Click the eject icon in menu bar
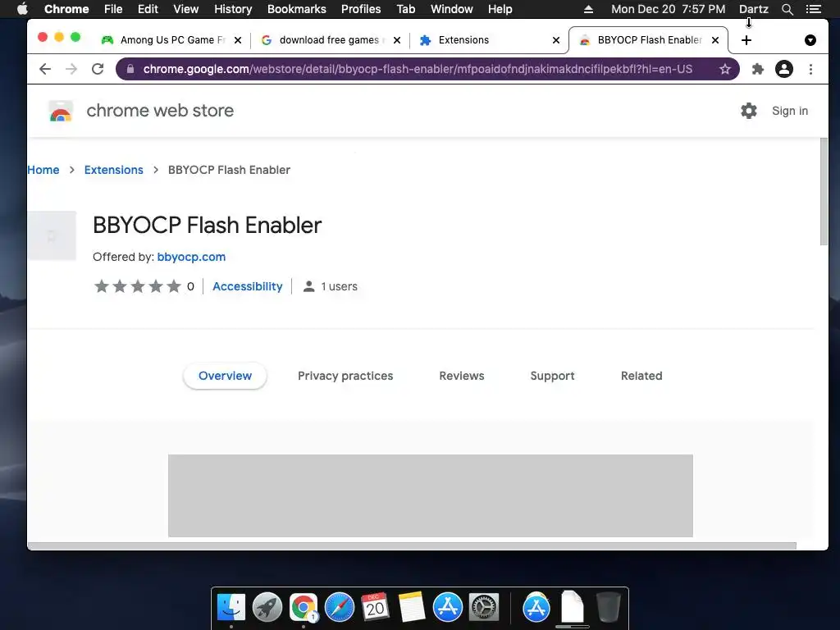 tap(588, 9)
